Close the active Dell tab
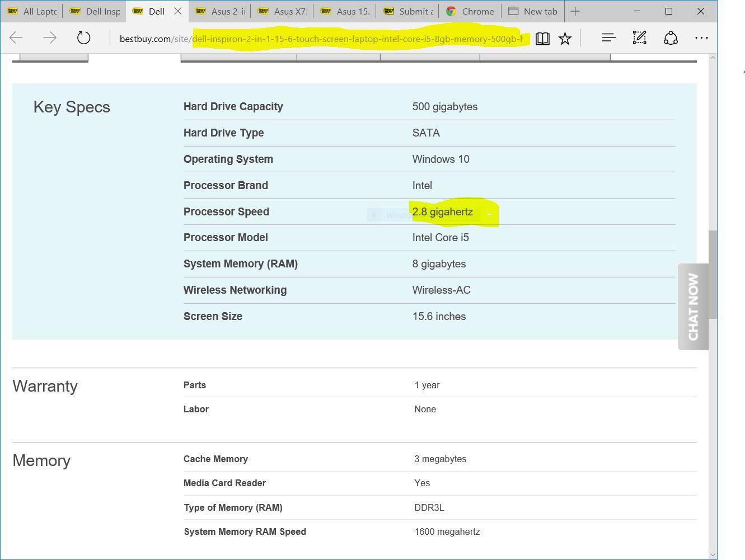This screenshot has width=745, height=560. coord(177,11)
